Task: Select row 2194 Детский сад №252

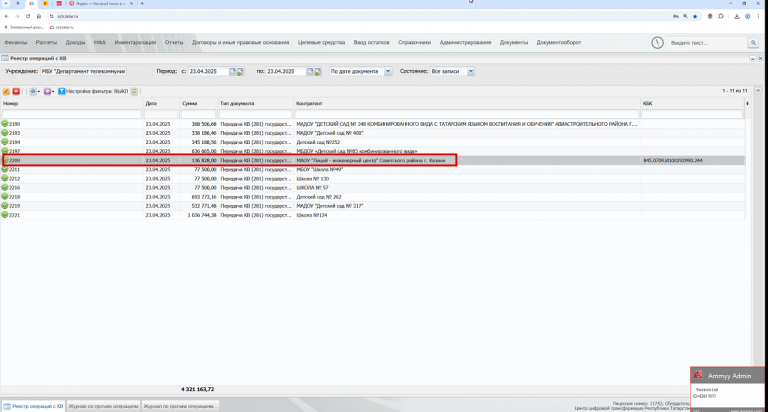Action: click(x=373, y=142)
